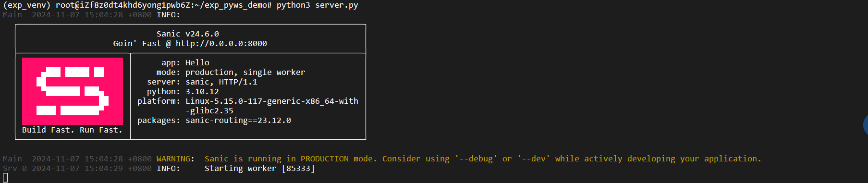
Task: Click the -glibc2.35 continuation line
Action: pos(209,110)
